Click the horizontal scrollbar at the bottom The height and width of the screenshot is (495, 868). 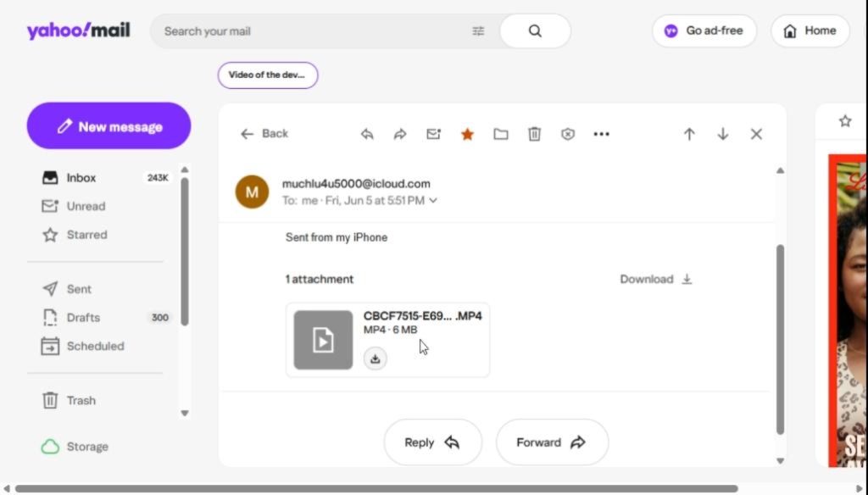pos(376,488)
